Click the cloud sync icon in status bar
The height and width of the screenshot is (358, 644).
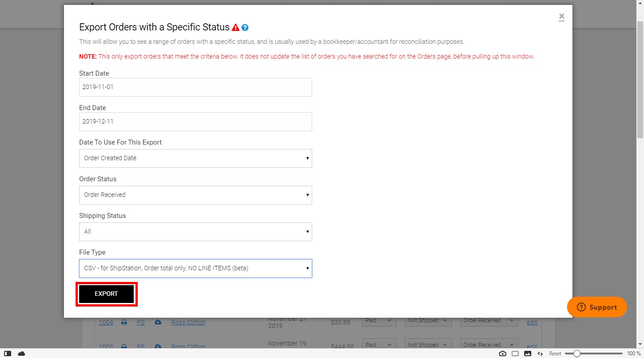click(x=21, y=354)
